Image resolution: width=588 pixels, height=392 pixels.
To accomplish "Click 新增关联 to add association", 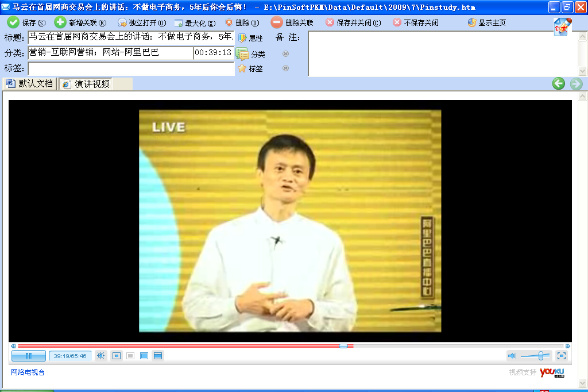I will point(80,22).
